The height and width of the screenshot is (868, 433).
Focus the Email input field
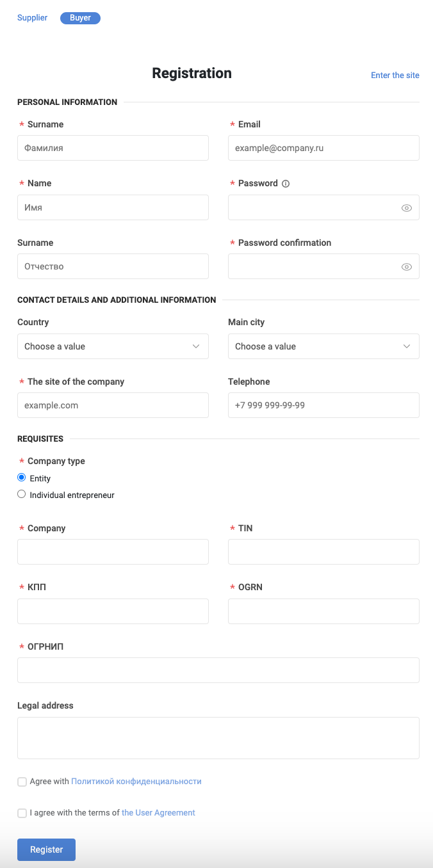[x=323, y=148]
